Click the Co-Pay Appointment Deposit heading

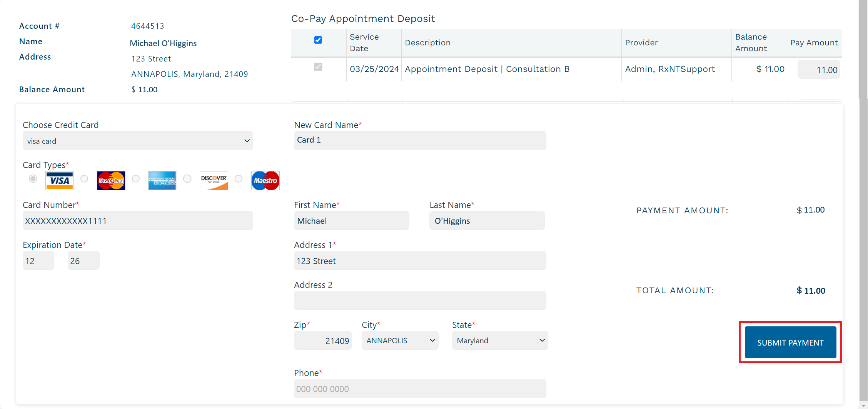363,19
